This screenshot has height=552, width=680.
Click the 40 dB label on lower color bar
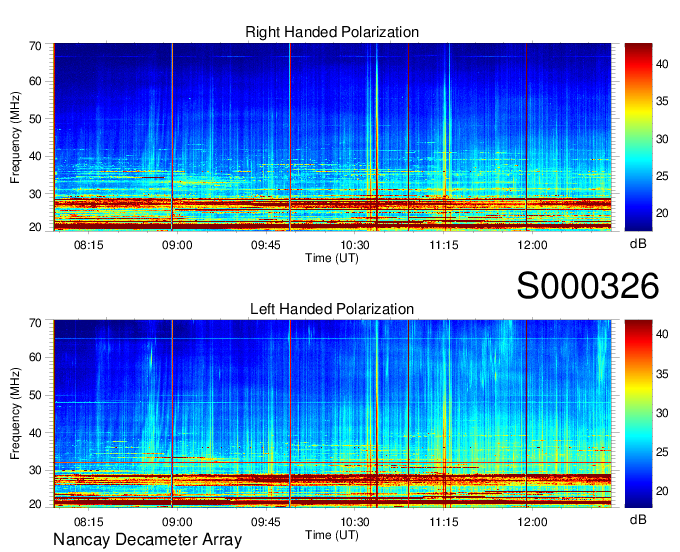pyautogui.click(x=662, y=334)
